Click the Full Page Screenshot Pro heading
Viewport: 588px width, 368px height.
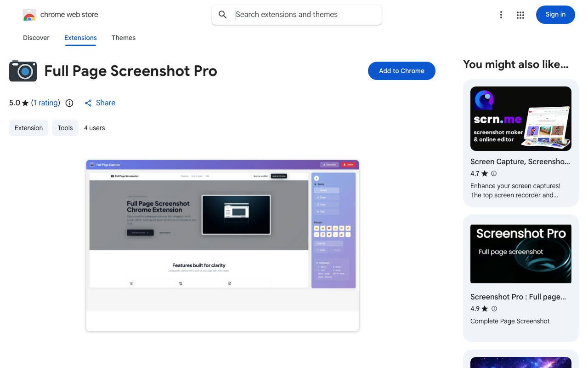pyautogui.click(x=131, y=71)
